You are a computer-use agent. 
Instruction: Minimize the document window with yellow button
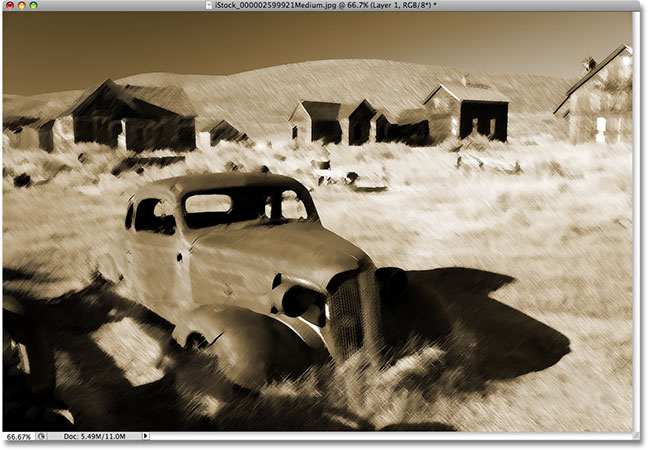(22, 5)
